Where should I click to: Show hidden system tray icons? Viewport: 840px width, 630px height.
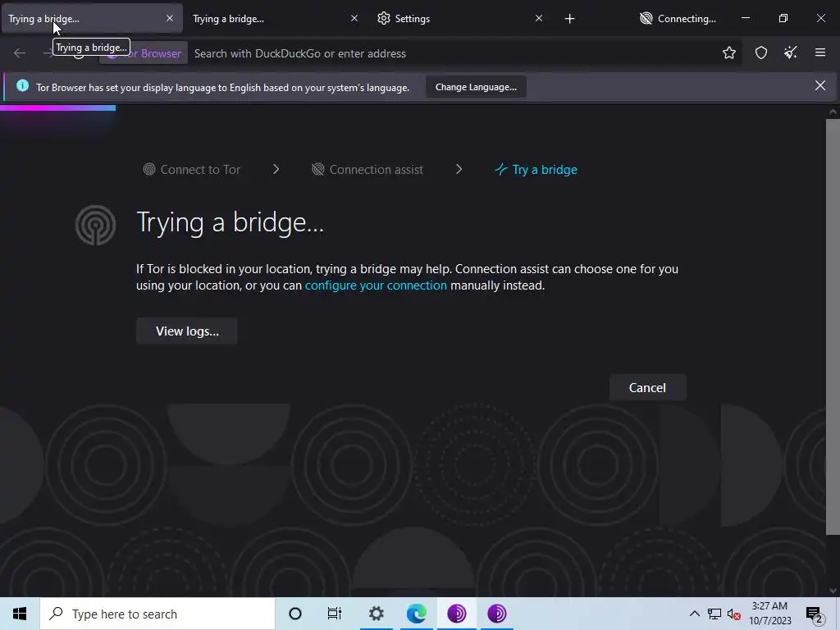click(x=694, y=614)
